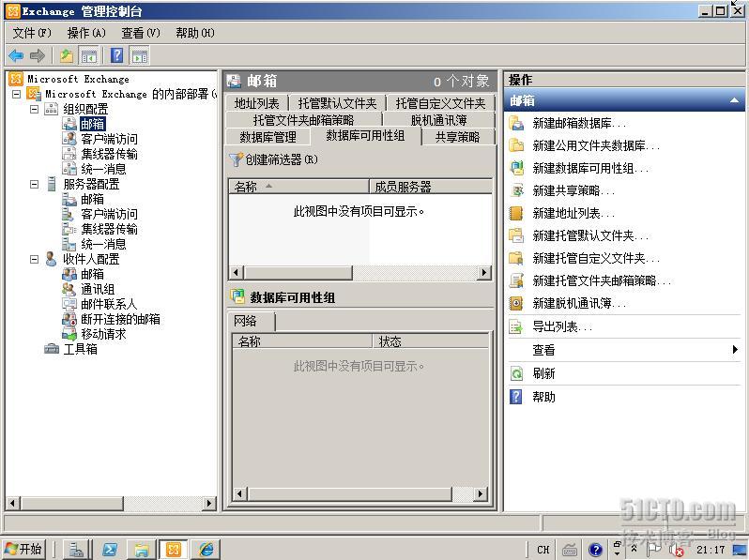Open the 文件(F) menu
Screen dimensions: 749x560
[x=32, y=33]
